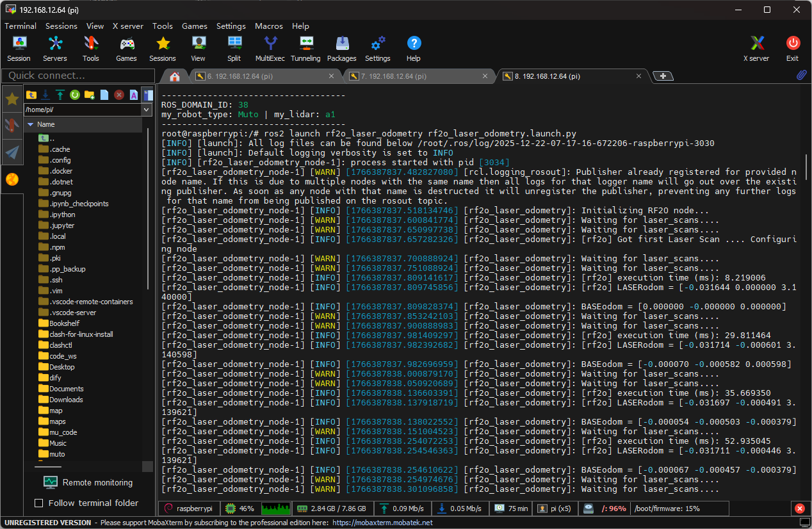Image resolution: width=812 pixels, height=529 pixels.
Task: Open the paperclip attachment icon beside the tabs
Action: pyautogui.click(x=801, y=76)
